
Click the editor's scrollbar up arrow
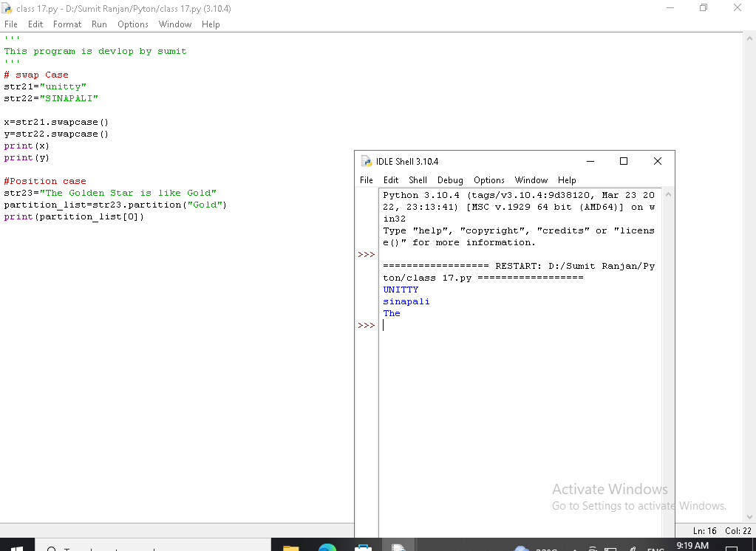point(749,38)
